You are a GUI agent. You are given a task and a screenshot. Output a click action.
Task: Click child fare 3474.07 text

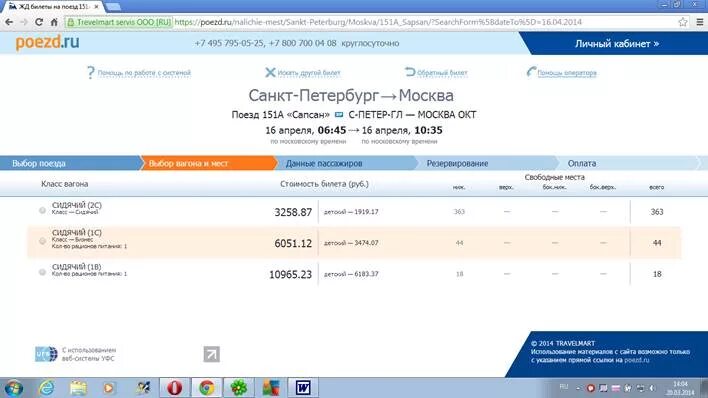[x=351, y=243]
